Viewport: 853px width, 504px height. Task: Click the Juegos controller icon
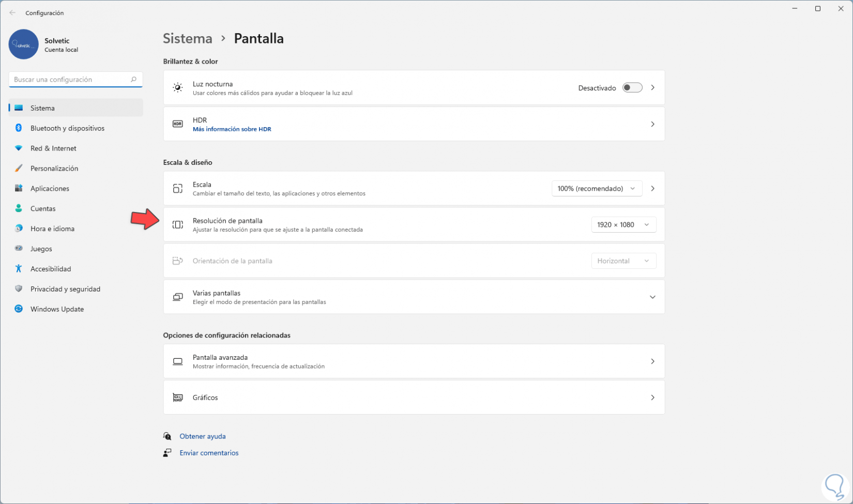19,249
